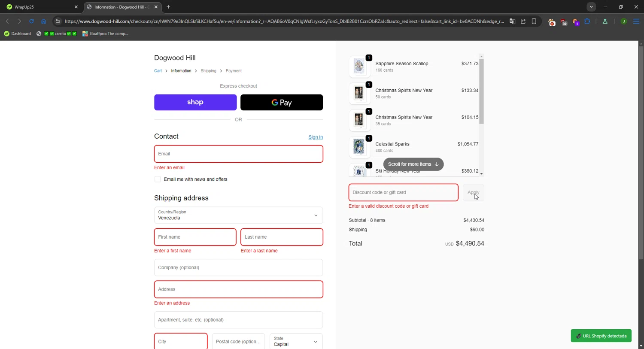Image resolution: width=644 pixels, height=349 pixels.
Task: Click the Information breadcrumb
Action: [x=181, y=71]
